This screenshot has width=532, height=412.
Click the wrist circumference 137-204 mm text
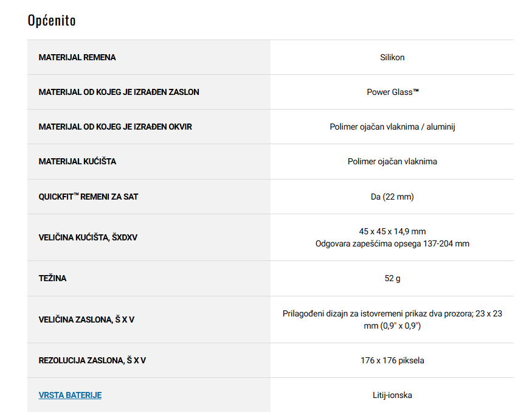pos(392,243)
